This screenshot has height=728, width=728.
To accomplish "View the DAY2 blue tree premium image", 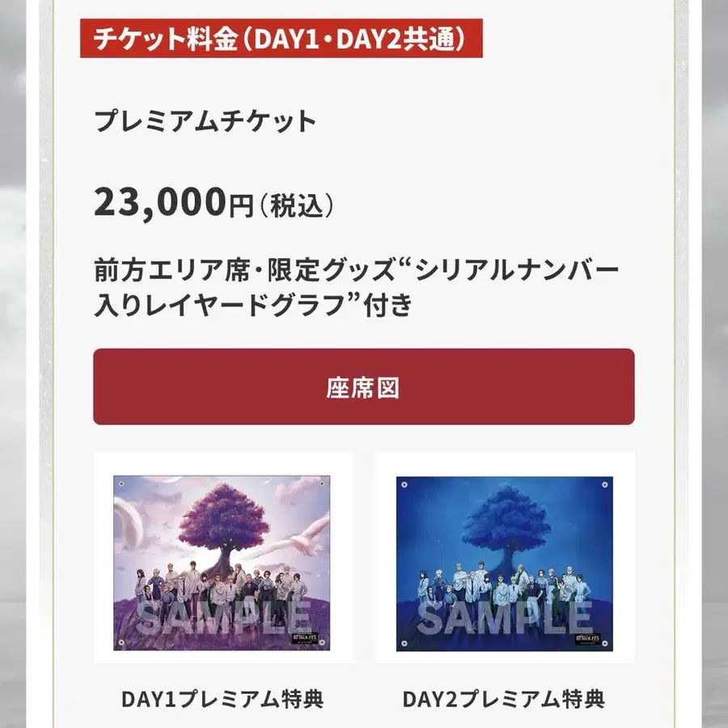I will point(504,564).
